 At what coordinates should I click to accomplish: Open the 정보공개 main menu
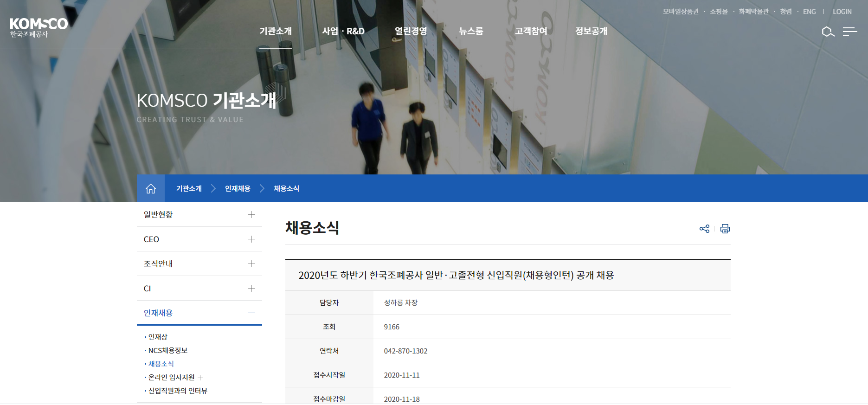pyautogui.click(x=591, y=31)
